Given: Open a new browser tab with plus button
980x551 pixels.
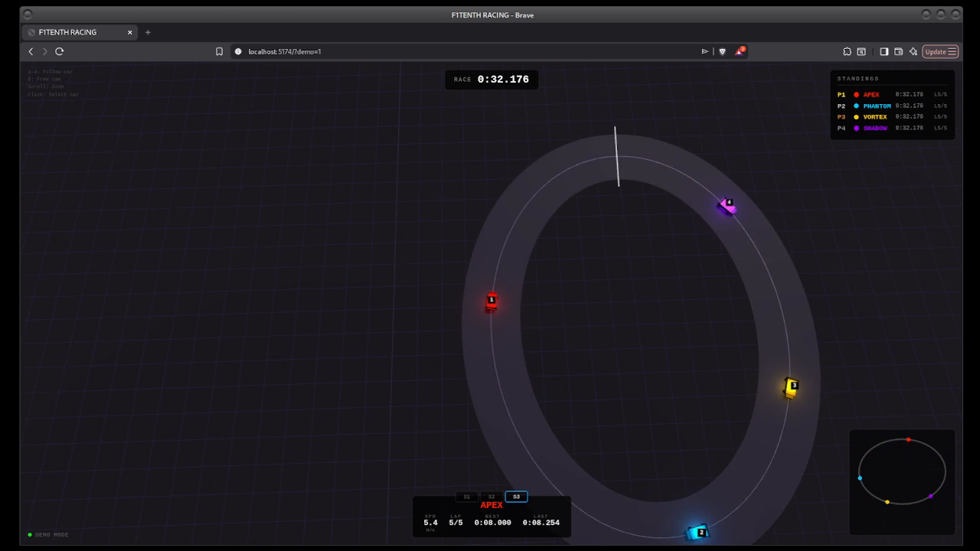Looking at the screenshot, I should point(148,32).
